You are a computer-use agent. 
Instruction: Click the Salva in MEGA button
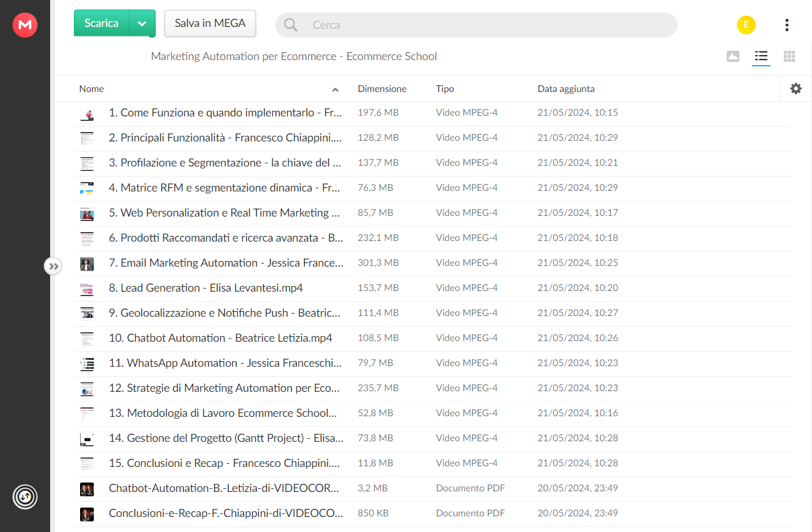[x=210, y=23]
